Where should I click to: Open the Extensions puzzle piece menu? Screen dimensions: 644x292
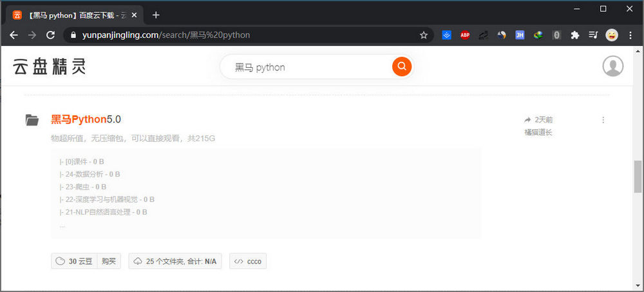(574, 35)
